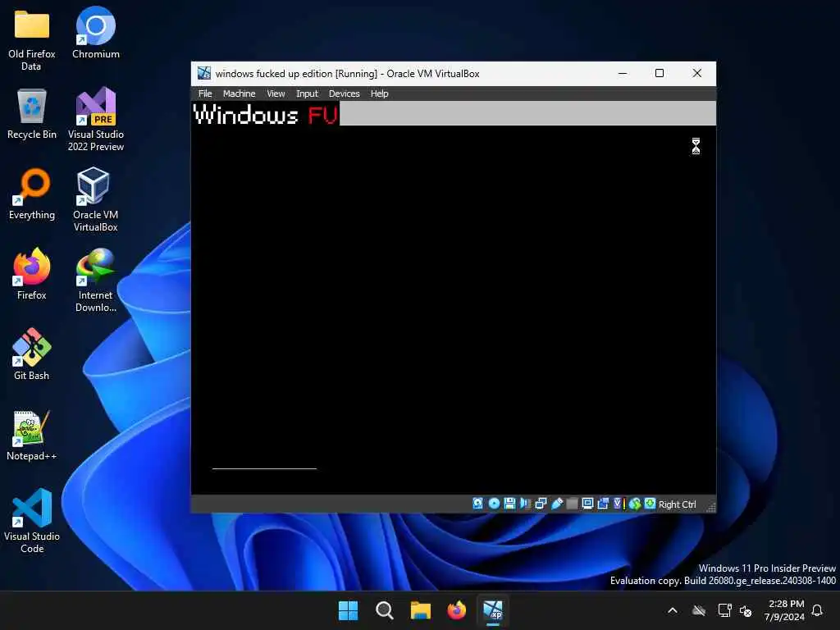Image resolution: width=840 pixels, height=630 pixels.
Task: Minimize the VirtualBox VM window
Action: coord(623,73)
